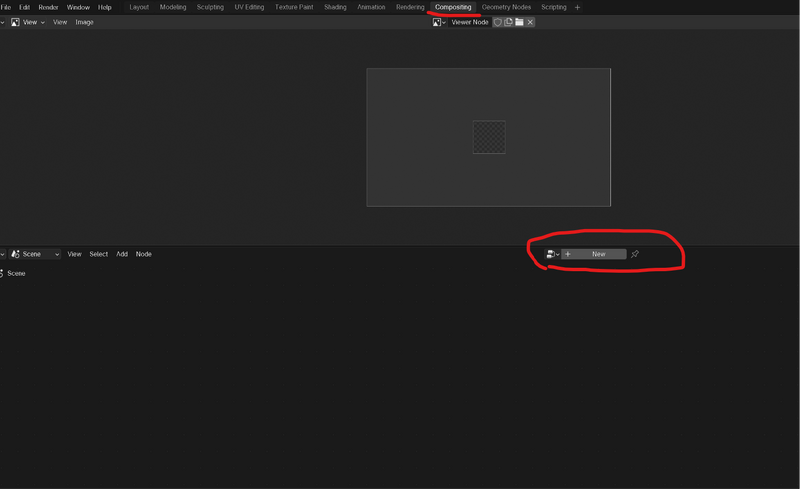Open the Help menu
Image resolution: width=800 pixels, height=489 pixels.
click(105, 7)
